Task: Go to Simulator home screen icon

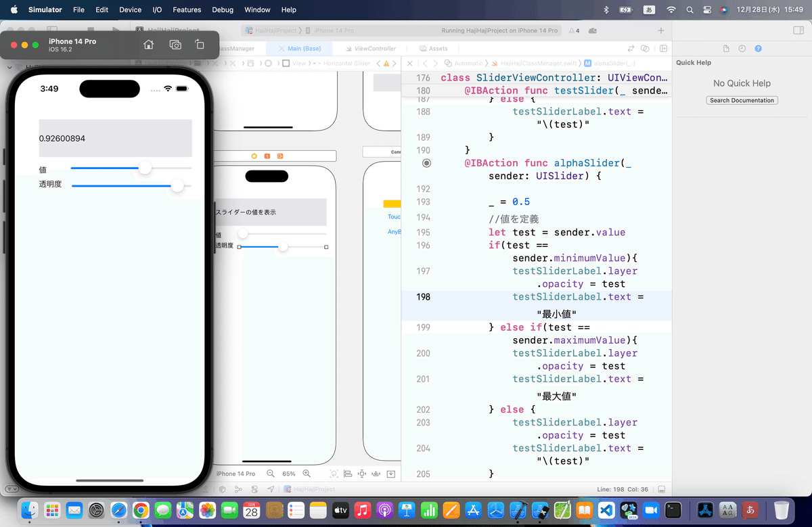Action: coord(149,45)
